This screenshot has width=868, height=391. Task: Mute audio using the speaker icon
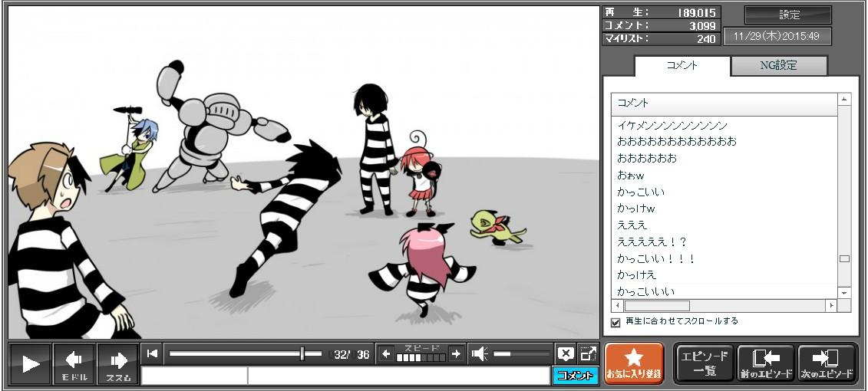point(480,353)
